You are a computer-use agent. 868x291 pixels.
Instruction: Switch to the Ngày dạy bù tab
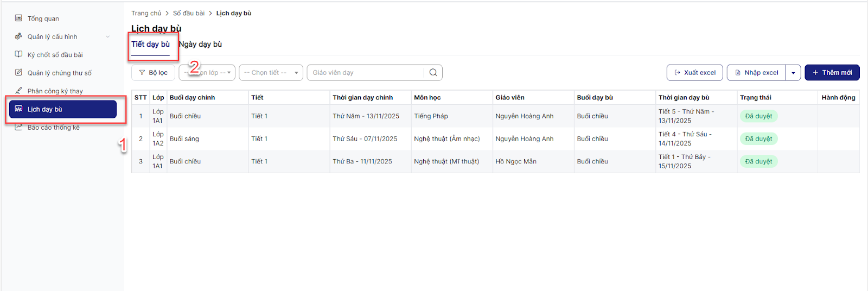coord(201,45)
